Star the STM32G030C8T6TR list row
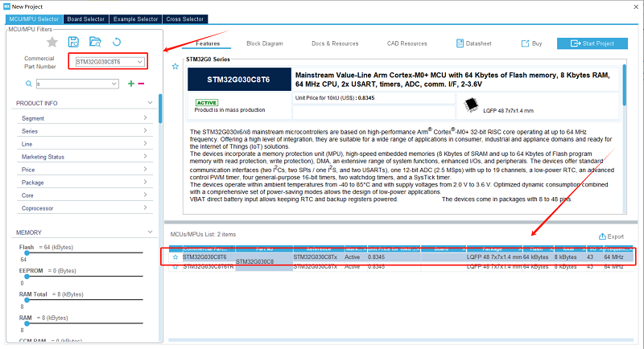The image size is (644, 349). click(175, 267)
